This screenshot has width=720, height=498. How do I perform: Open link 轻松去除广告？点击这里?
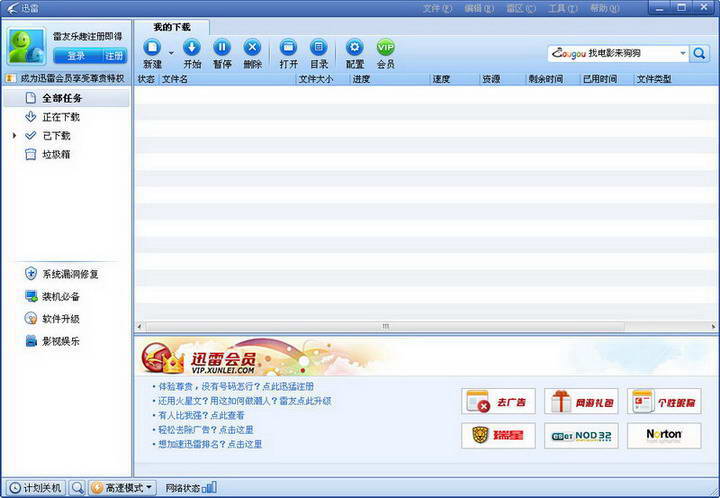click(x=206, y=430)
